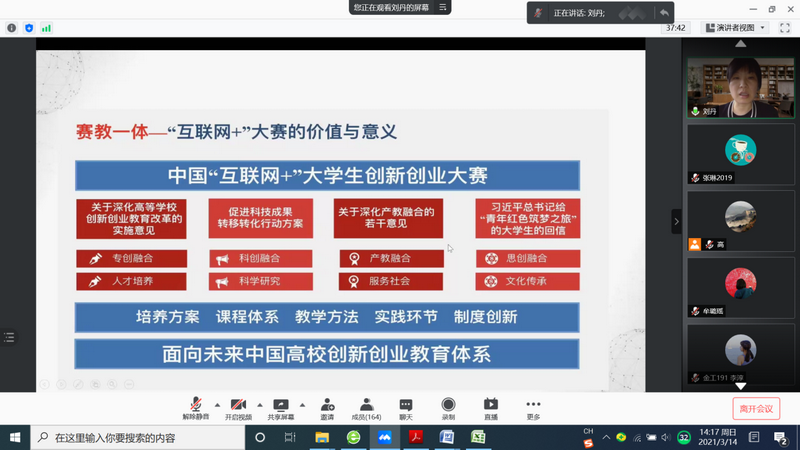Viewport: 800px width, 450px height.
Task: Open the 聊天 chat panel
Action: pyautogui.click(x=406, y=408)
